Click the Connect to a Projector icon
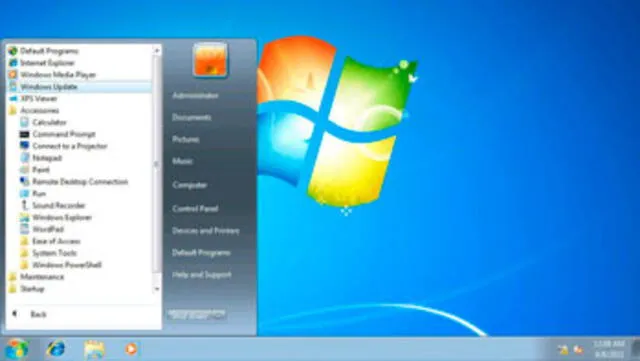 (x=24, y=146)
